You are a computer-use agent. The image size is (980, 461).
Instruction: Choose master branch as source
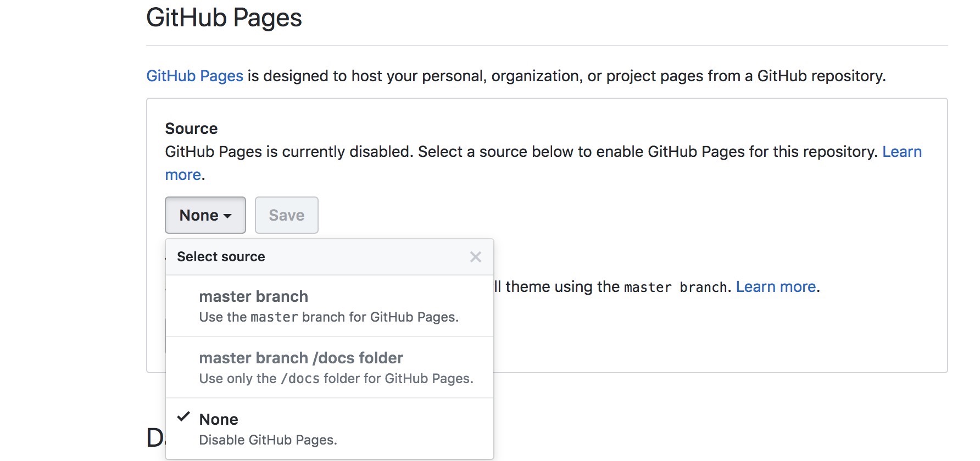[330, 306]
